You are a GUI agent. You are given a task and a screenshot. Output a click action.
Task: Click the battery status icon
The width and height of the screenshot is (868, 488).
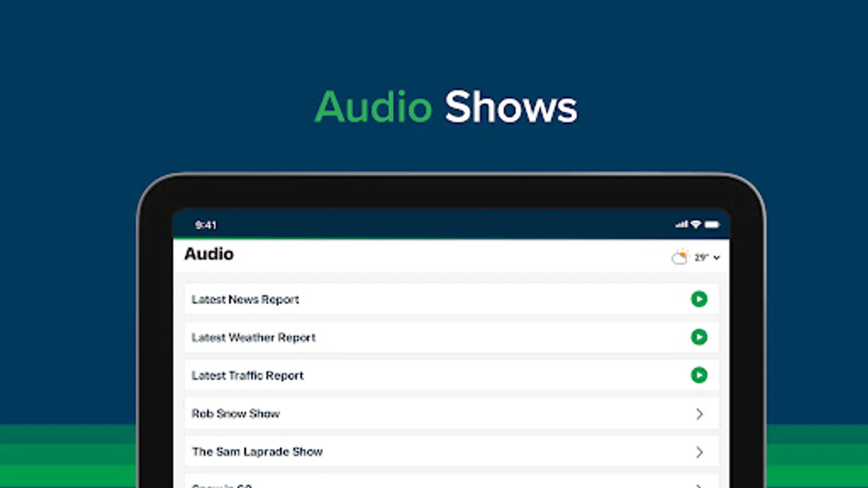(712, 224)
